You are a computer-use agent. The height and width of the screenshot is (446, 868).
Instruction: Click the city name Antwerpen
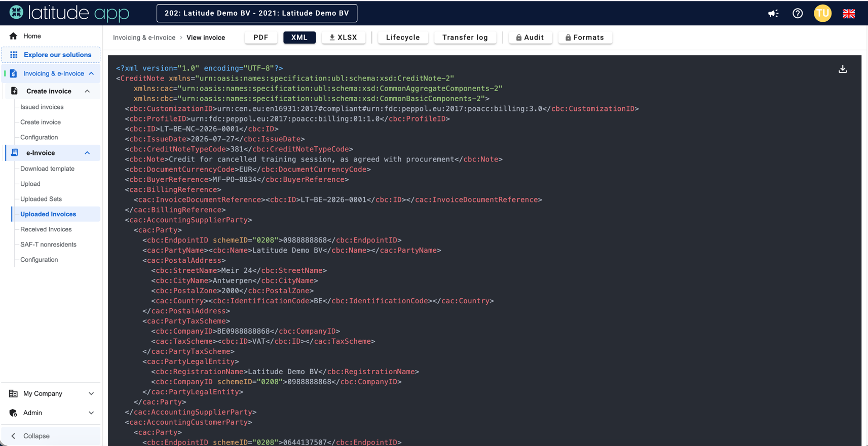(233, 281)
